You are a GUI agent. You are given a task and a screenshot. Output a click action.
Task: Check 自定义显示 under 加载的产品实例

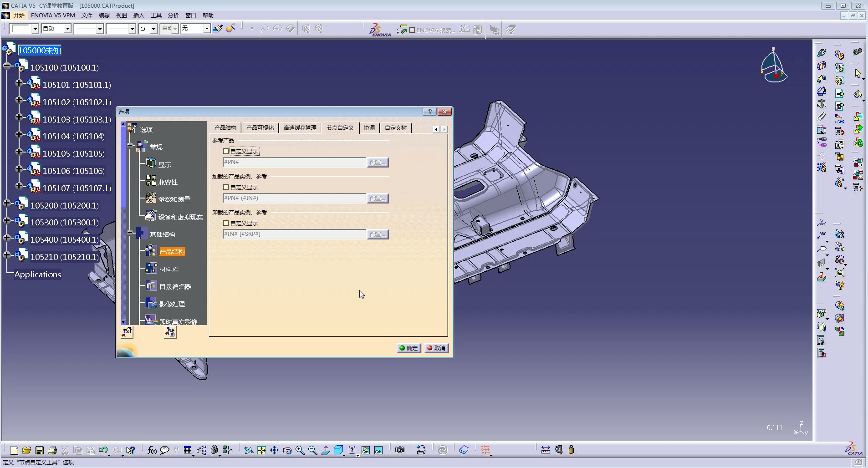(226, 187)
